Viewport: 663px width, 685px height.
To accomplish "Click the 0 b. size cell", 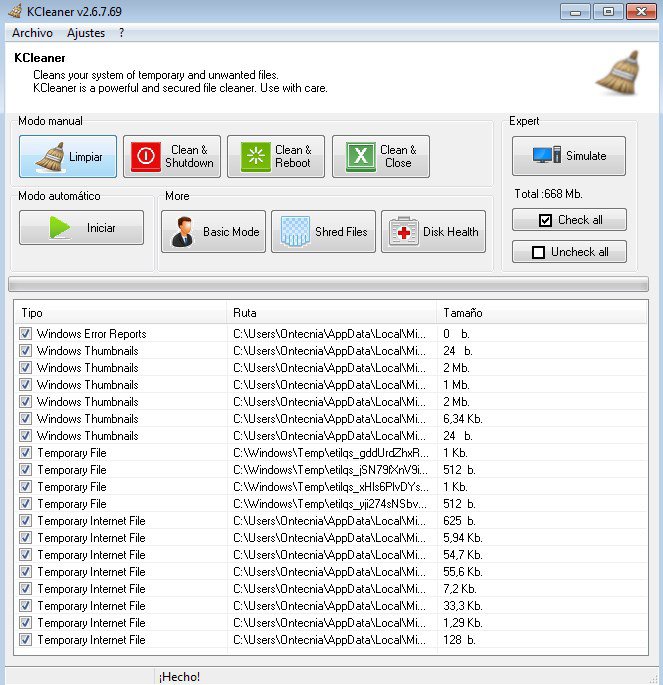I will 456,334.
